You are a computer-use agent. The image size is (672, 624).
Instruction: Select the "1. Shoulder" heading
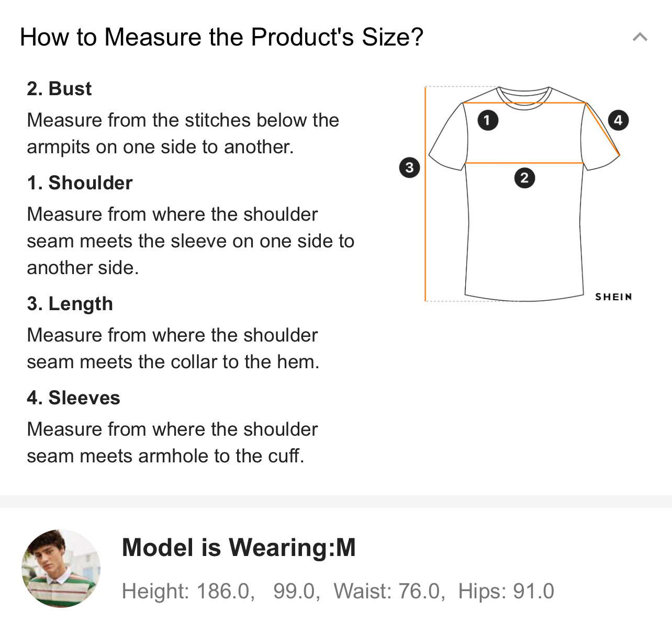click(x=80, y=183)
